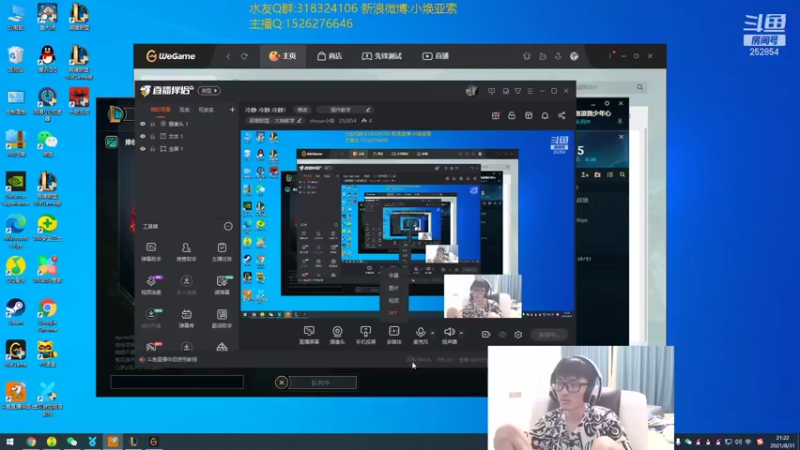The width and height of the screenshot is (800, 450).
Task: Open the WeGame Pioneer Test tab
Action: click(382, 56)
